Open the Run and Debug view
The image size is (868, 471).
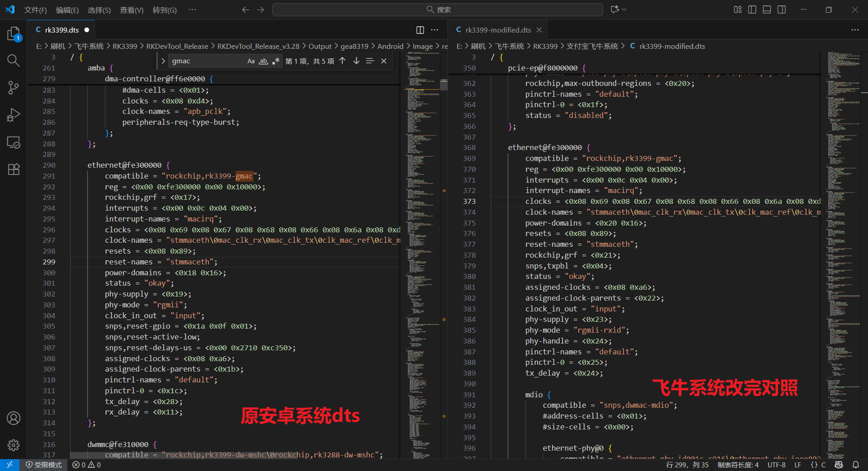(x=14, y=115)
